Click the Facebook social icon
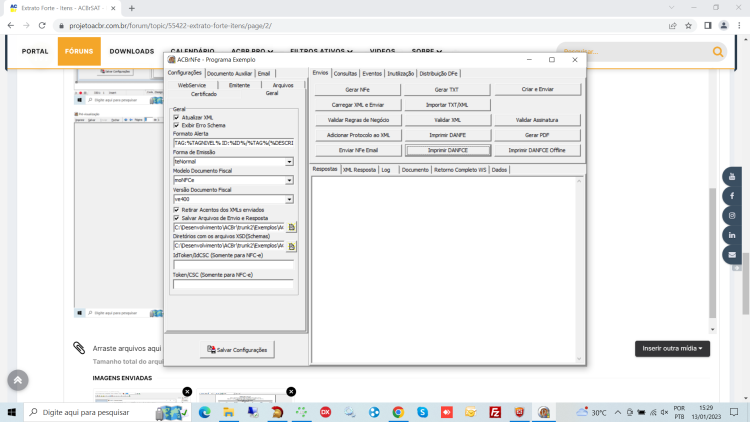 pyautogui.click(x=732, y=196)
